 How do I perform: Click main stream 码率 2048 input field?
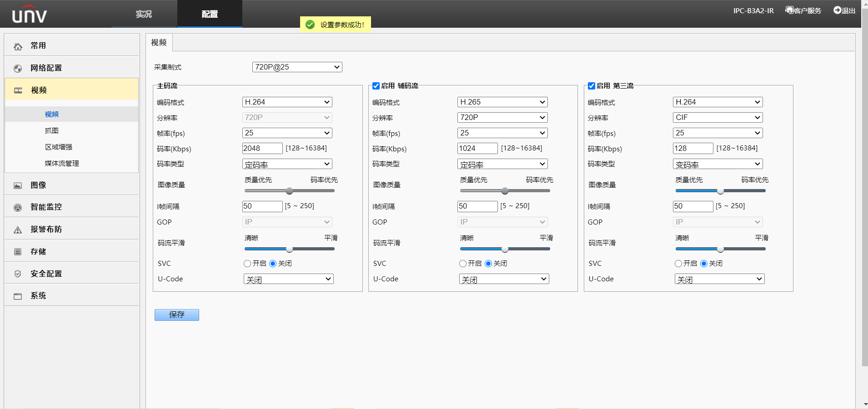262,149
